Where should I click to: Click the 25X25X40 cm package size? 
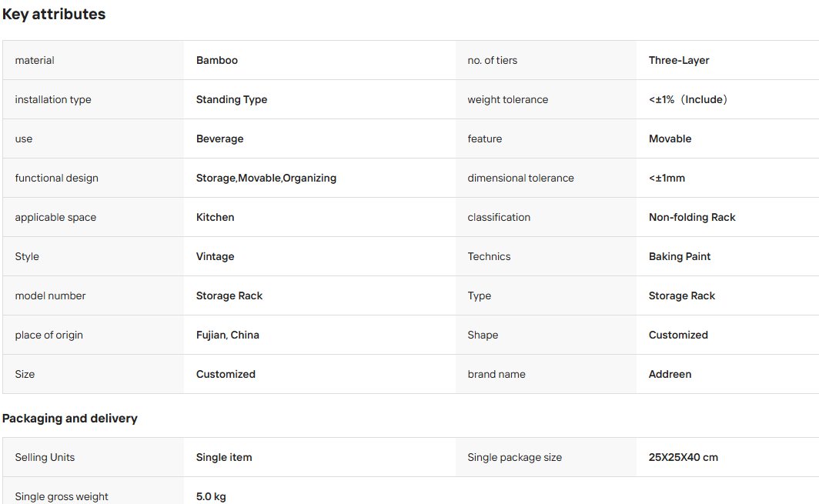[684, 457]
